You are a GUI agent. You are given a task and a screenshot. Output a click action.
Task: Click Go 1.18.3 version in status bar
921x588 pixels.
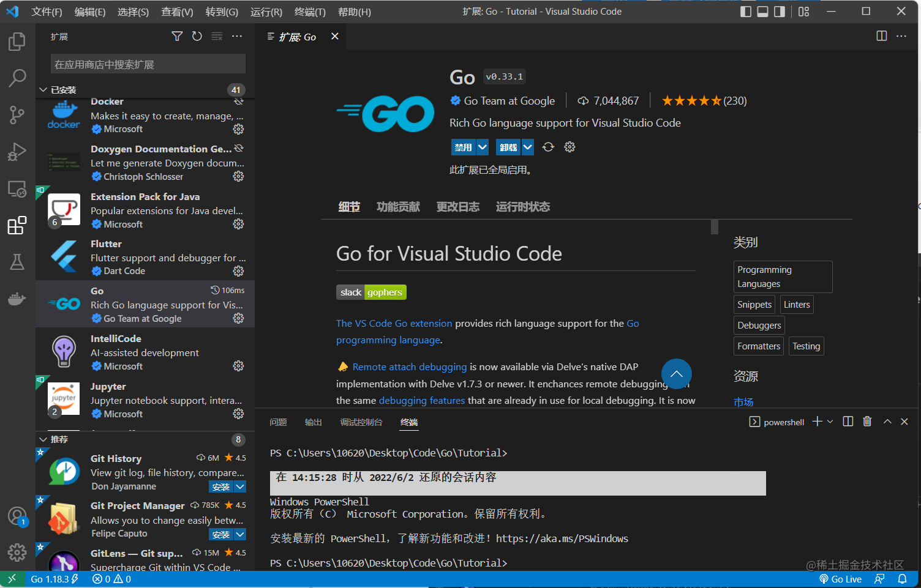click(x=55, y=579)
